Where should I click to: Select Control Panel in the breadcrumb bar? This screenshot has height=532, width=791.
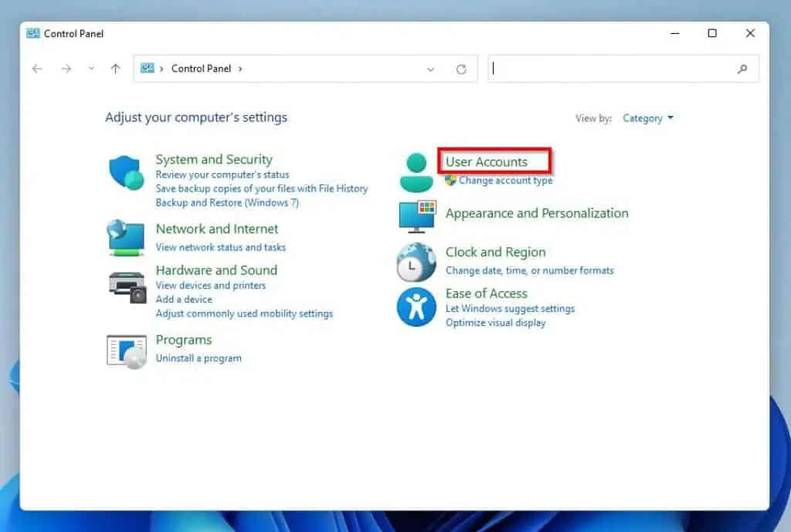(202, 68)
